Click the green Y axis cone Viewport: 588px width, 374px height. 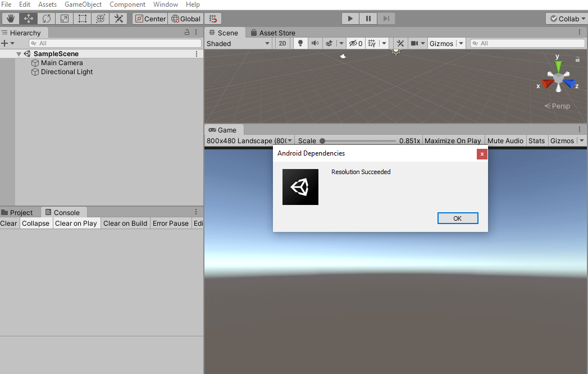558,66
